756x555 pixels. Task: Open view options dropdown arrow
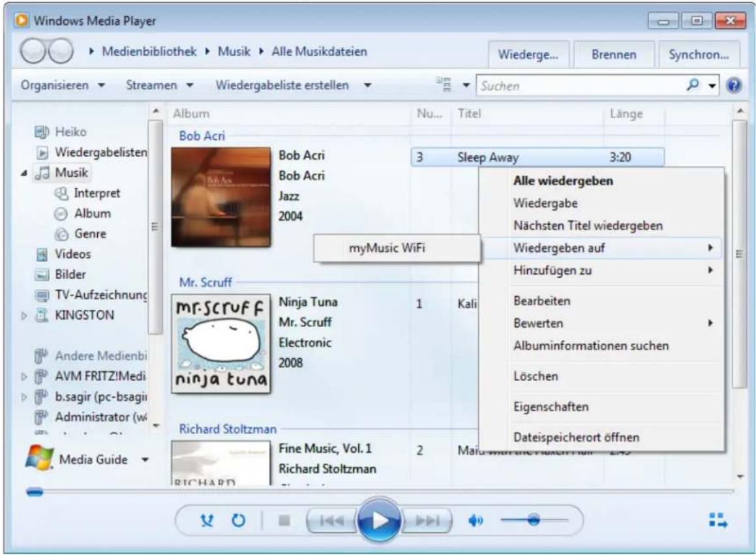pos(466,85)
